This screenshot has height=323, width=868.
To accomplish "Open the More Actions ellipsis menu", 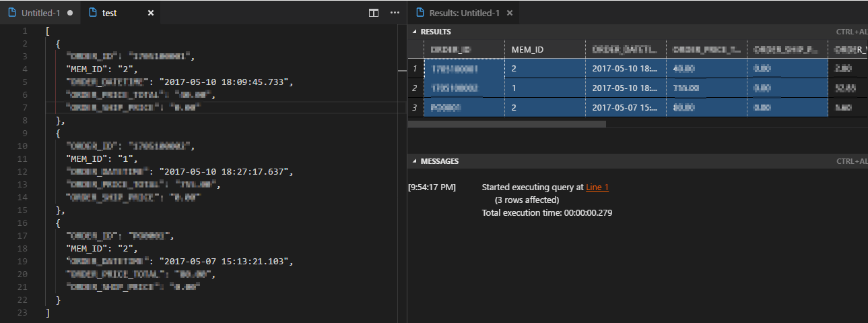I will [395, 13].
